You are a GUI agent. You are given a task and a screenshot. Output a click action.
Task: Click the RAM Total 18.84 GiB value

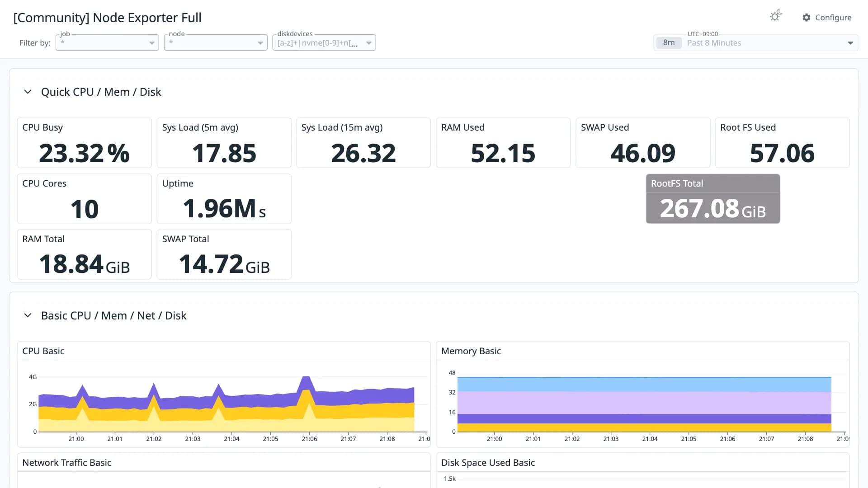(x=84, y=264)
